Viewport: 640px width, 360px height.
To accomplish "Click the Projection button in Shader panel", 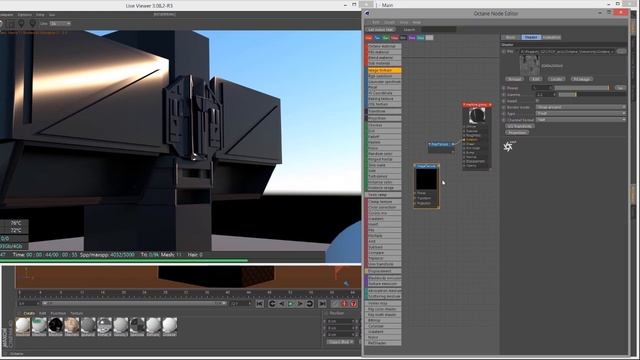I will point(517,132).
